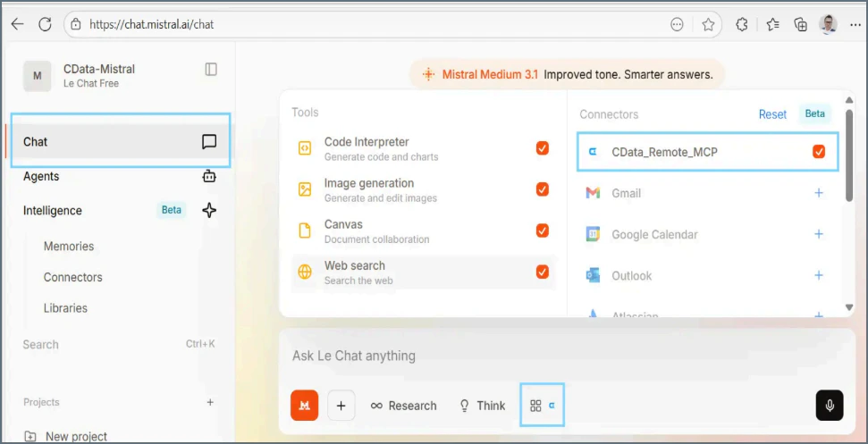Open the browser profile avatar
This screenshot has width=868, height=444.
(828, 24)
